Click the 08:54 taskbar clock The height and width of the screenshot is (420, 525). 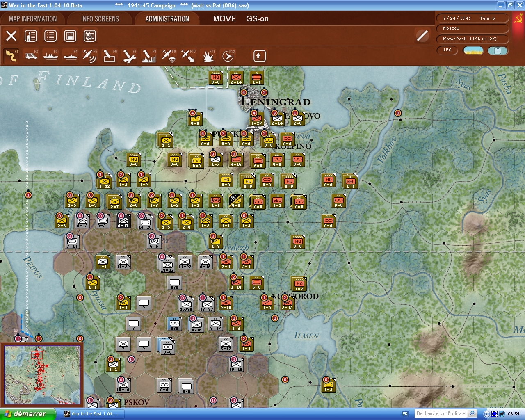514,414
